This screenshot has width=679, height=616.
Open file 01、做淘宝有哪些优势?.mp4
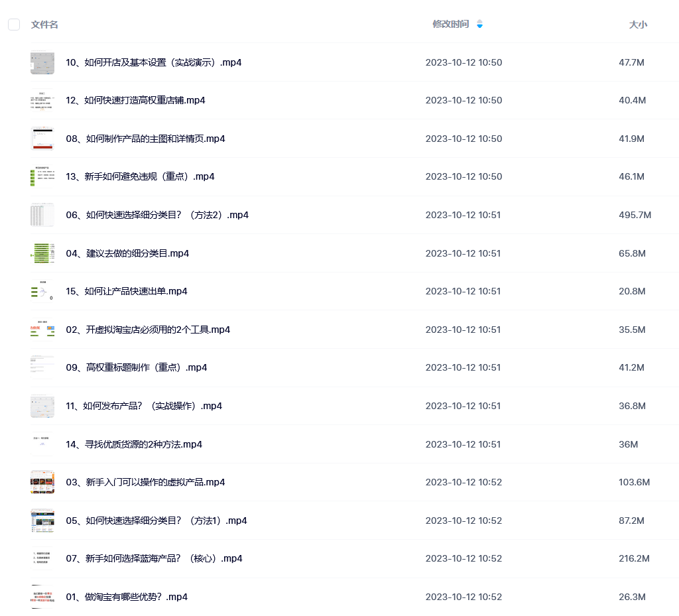pyautogui.click(x=127, y=597)
